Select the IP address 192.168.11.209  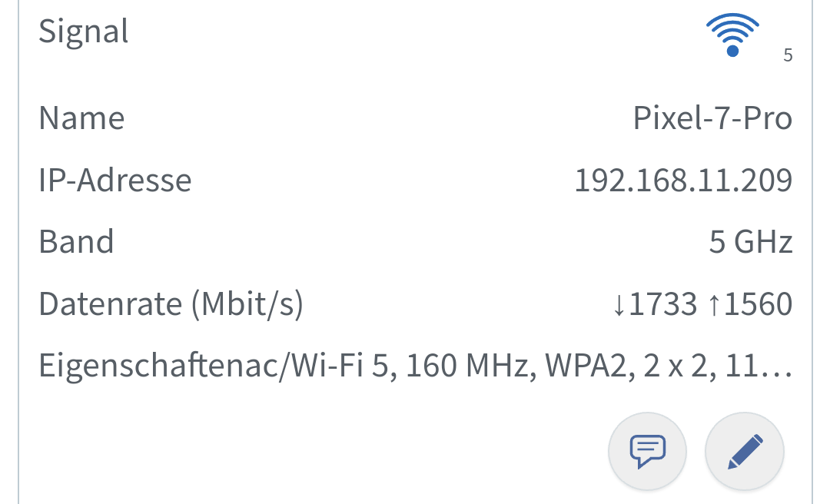coord(683,181)
